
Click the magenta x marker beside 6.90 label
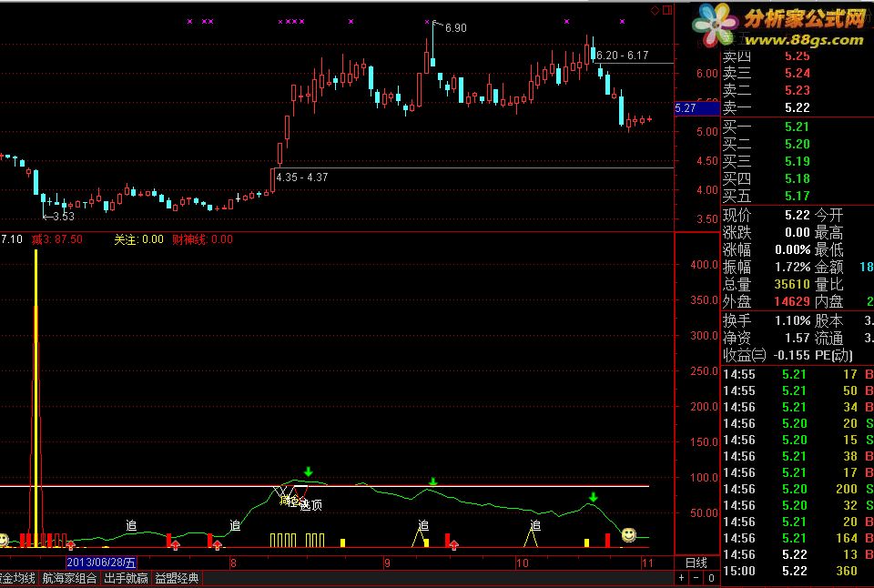coord(427,22)
